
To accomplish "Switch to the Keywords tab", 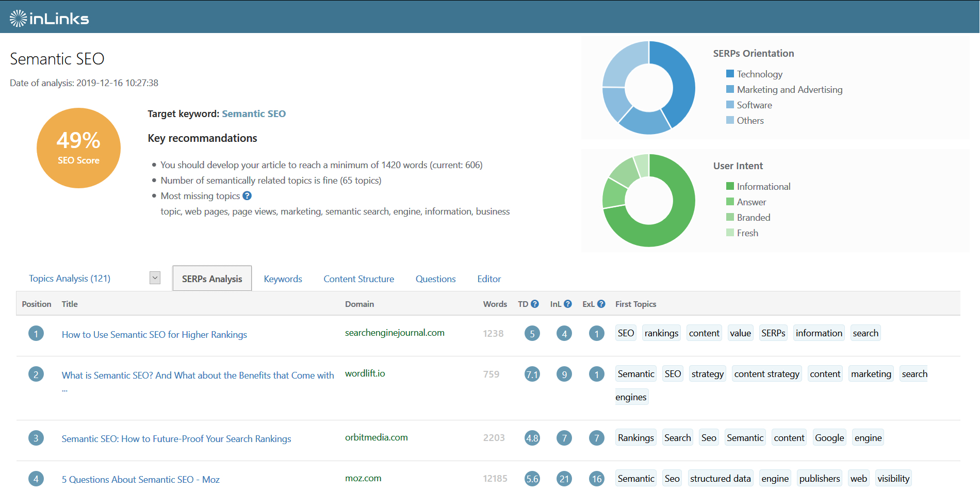I will coord(283,279).
